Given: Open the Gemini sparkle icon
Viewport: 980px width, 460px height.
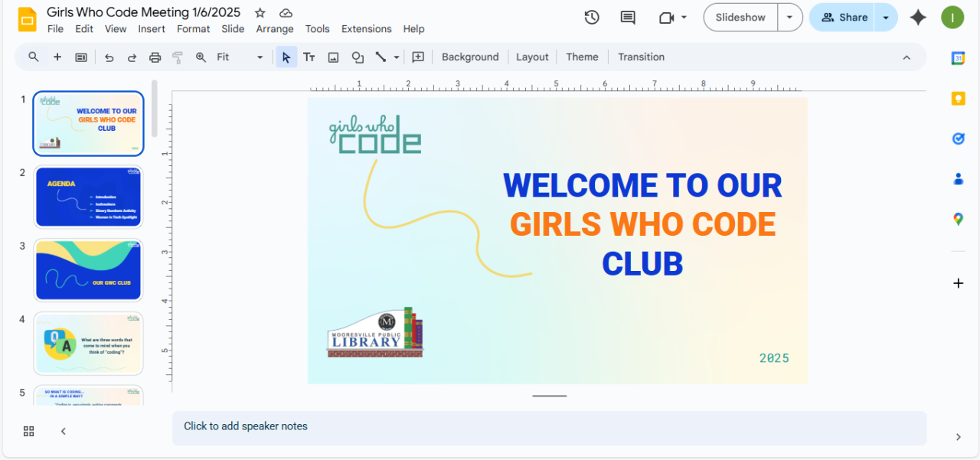Looking at the screenshot, I should click(918, 18).
